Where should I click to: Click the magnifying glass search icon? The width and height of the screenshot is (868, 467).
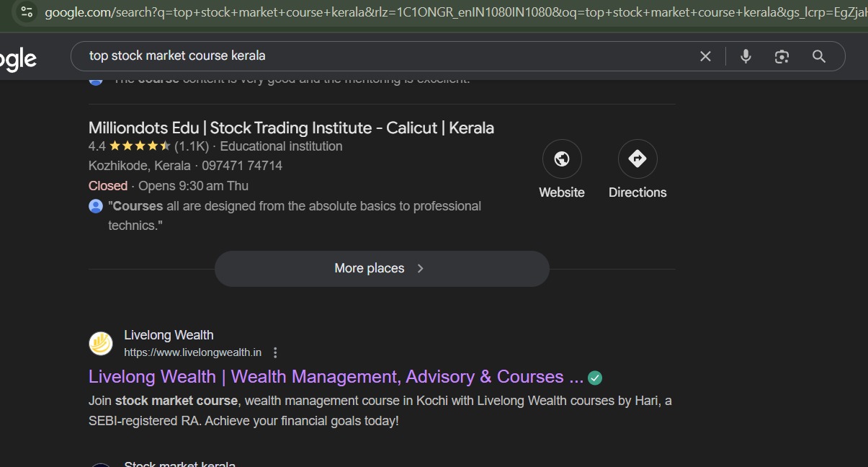point(819,56)
